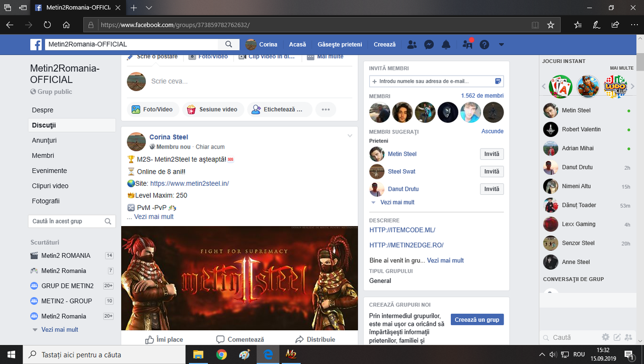Open more composer options ellipsis
644x364 pixels.
(x=326, y=109)
